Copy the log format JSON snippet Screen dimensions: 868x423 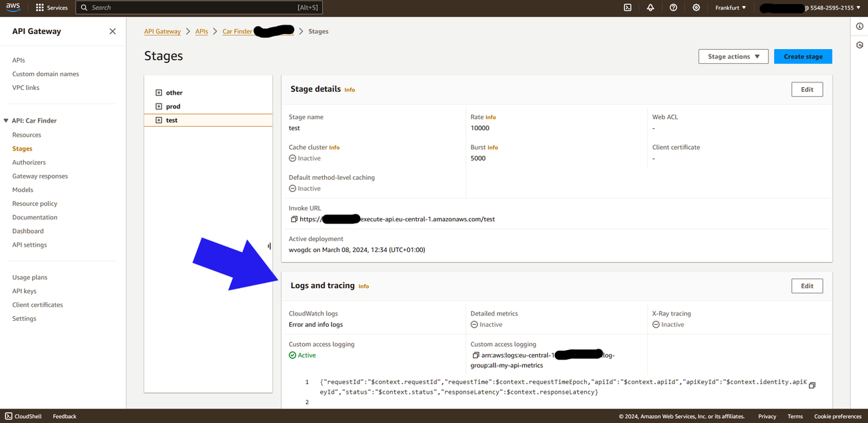[x=811, y=386]
